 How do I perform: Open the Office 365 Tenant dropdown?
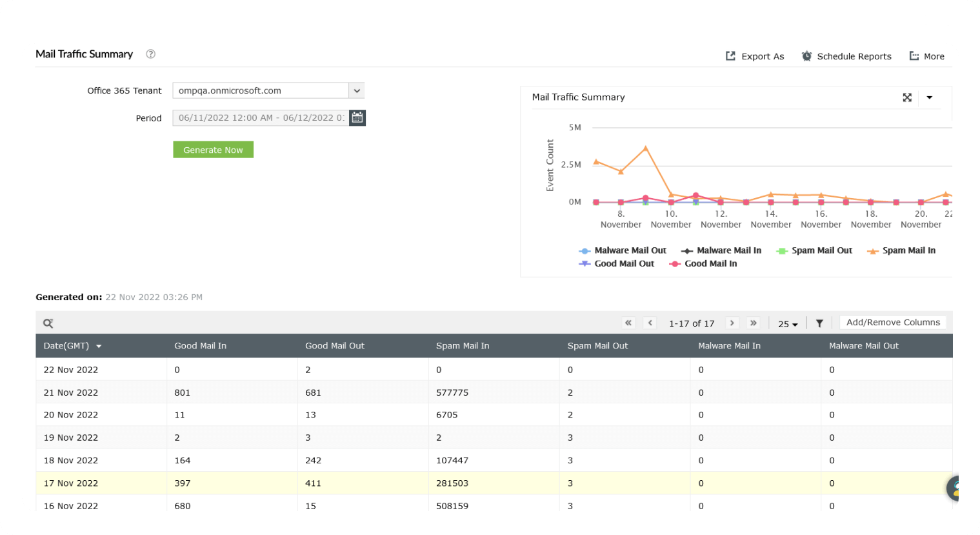pyautogui.click(x=356, y=90)
